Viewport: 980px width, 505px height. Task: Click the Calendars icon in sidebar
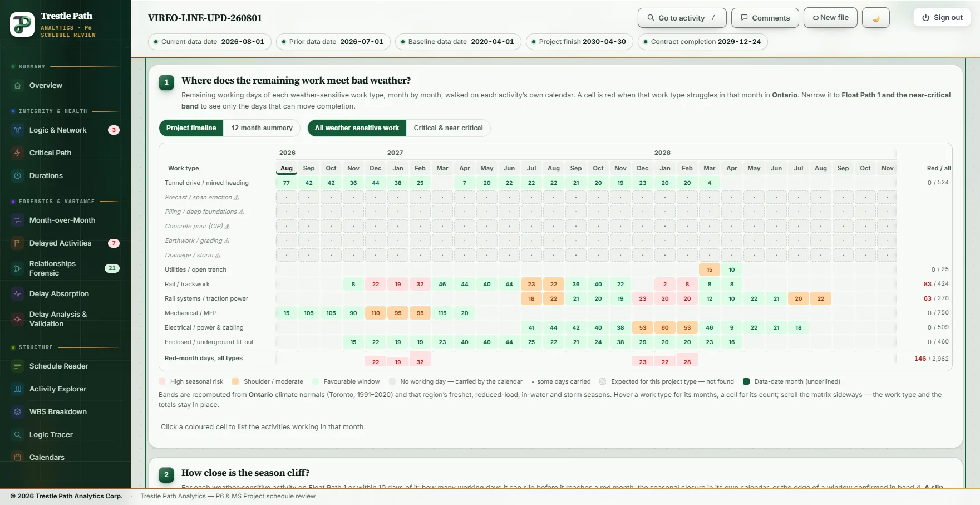coord(18,458)
